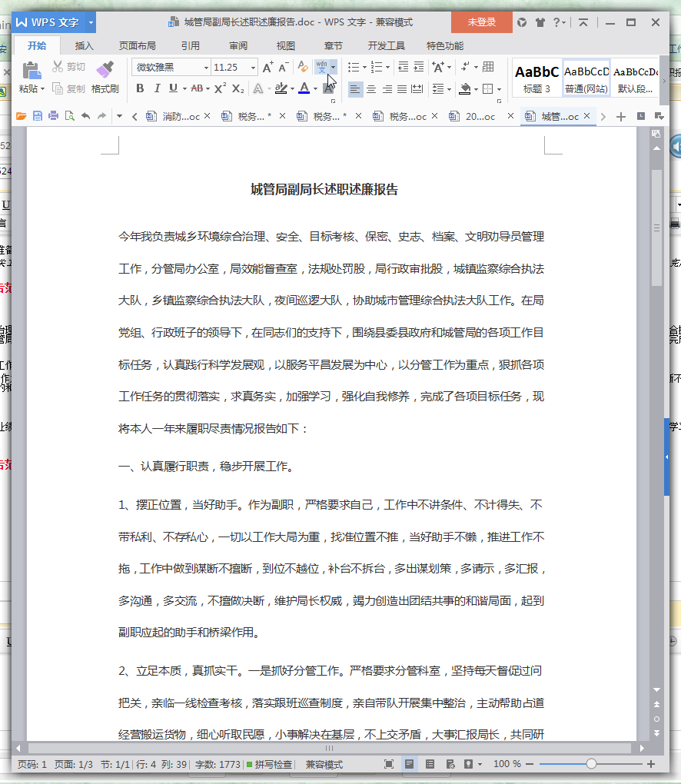Click the Open folder icon in quick toolbar
The image size is (681, 784).
pyautogui.click(x=21, y=116)
